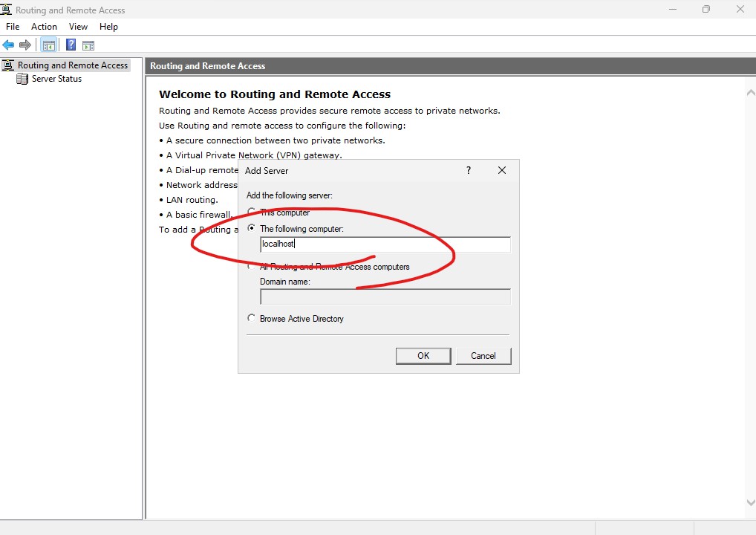Screen dimensions: 756x535
Task: Select the "Browse Active Directory" radio button
Action: (251, 319)
